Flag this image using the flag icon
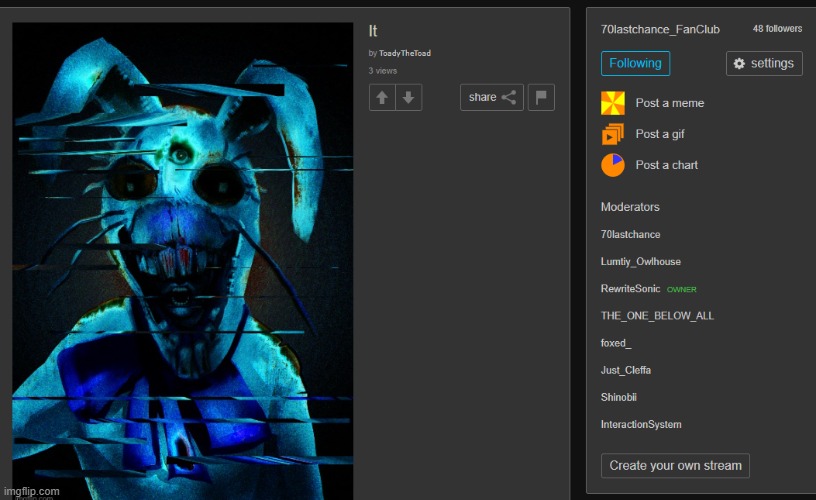Image resolution: width=816 pixels, height=500 pixels. [541, 97]
